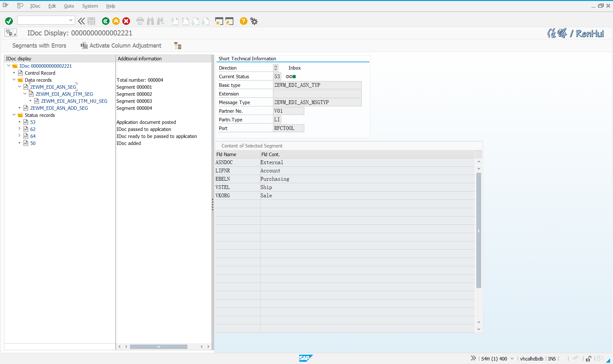Click Activate Column Adjustment button
This screenshot has height=364, width=613.
[x=121, y=46]
